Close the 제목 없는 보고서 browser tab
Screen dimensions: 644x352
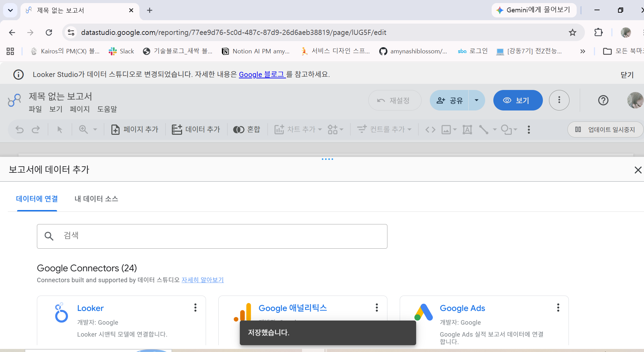coord(131,10)
